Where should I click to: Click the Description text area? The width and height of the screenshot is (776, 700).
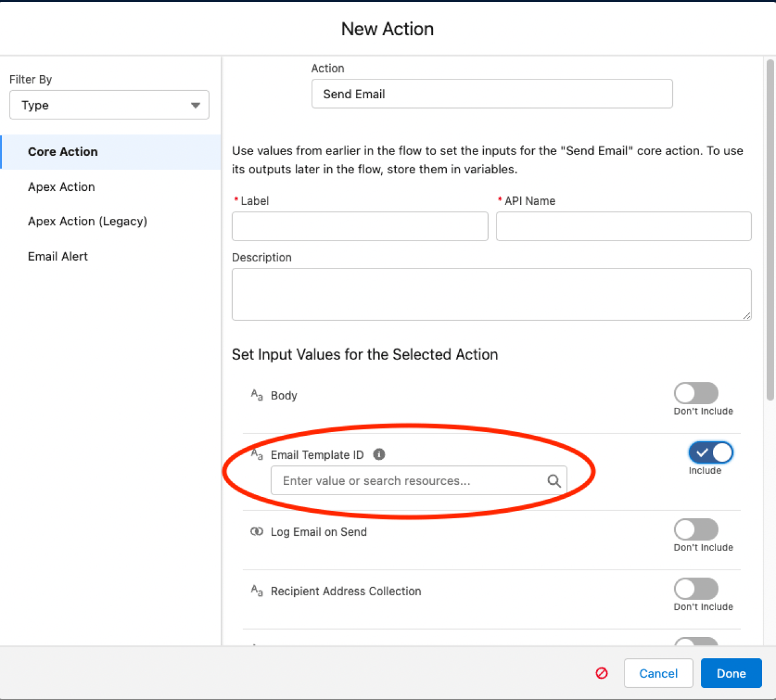click(x=491, y=295)
